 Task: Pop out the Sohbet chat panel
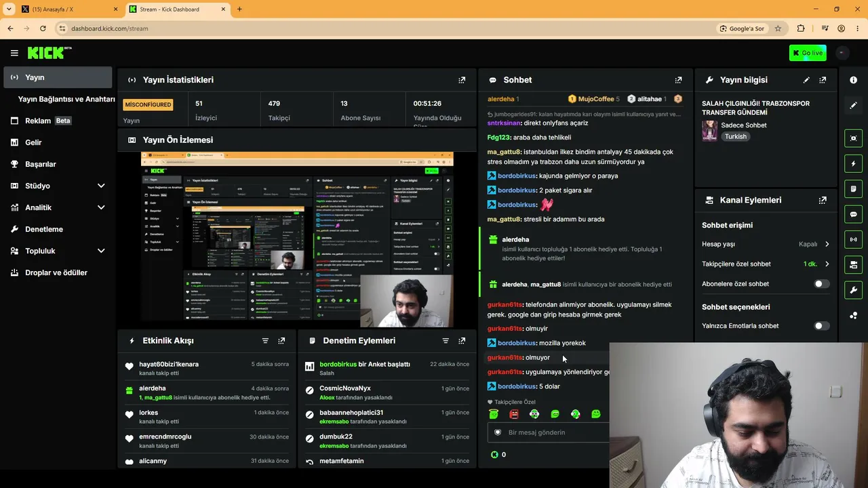tap(678, 80)
